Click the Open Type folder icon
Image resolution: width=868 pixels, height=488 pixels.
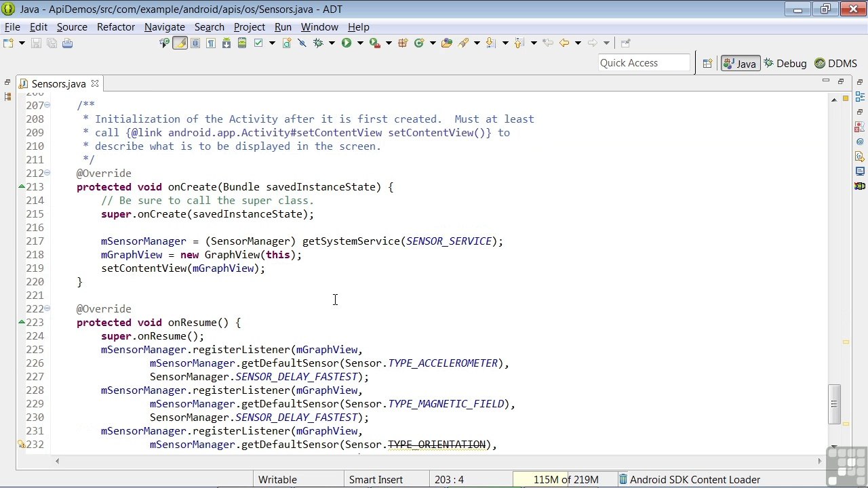[446, 43]
